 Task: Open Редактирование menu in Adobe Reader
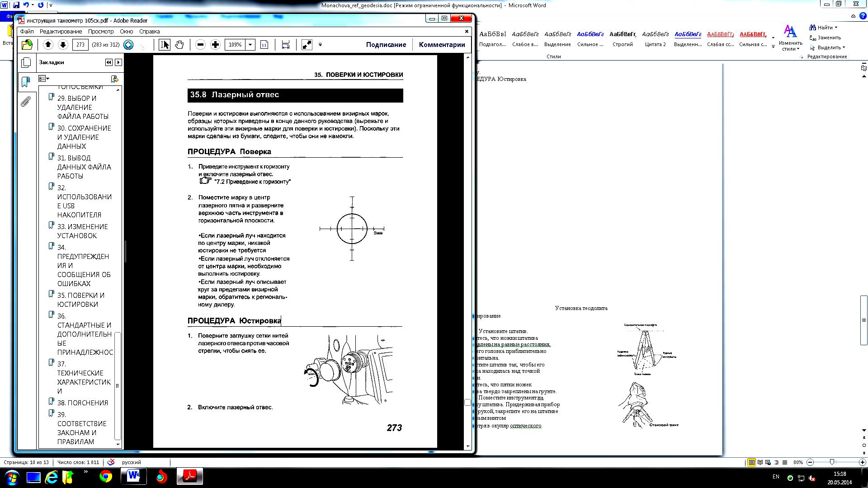point(61,32)
